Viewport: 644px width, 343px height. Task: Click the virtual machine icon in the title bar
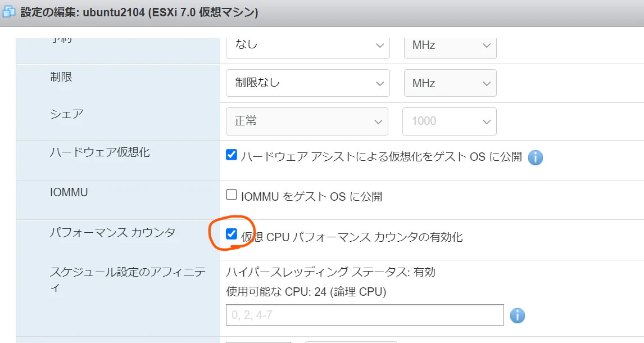9,12
